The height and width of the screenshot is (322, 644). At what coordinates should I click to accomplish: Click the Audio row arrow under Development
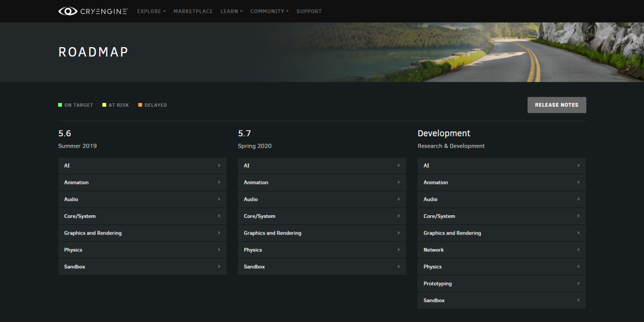click(578, 199)
